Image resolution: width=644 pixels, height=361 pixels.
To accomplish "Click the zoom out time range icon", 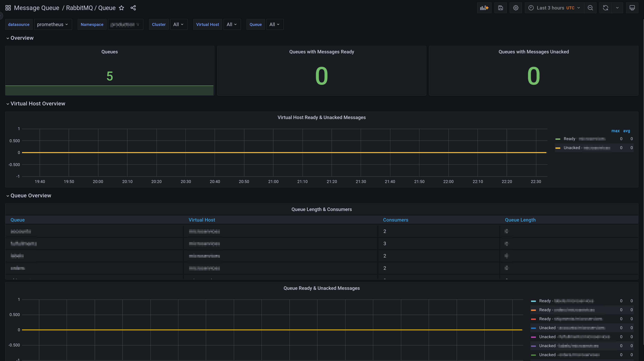I will (590, 8).
